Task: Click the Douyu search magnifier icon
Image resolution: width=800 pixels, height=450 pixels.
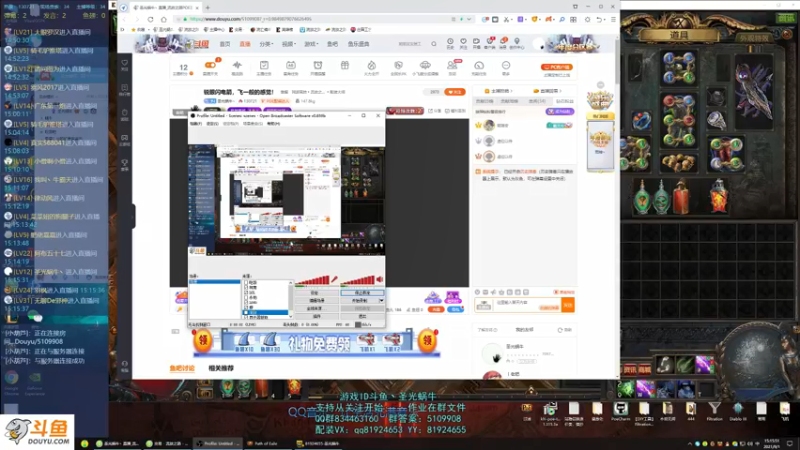Action: coord(434,44)
